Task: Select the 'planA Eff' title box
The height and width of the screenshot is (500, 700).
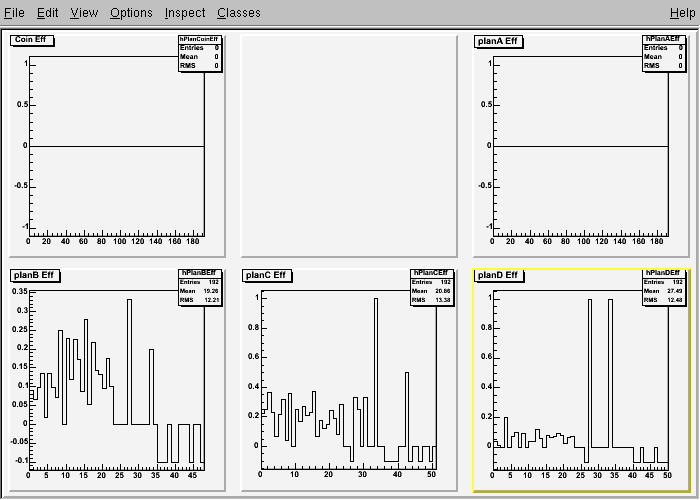Action: [498, 41]
